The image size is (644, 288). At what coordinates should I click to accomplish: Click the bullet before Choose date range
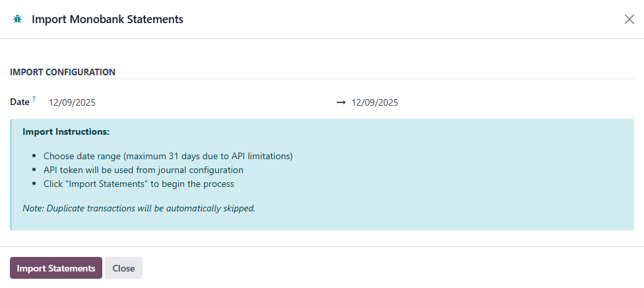click(x=35, y=157)
